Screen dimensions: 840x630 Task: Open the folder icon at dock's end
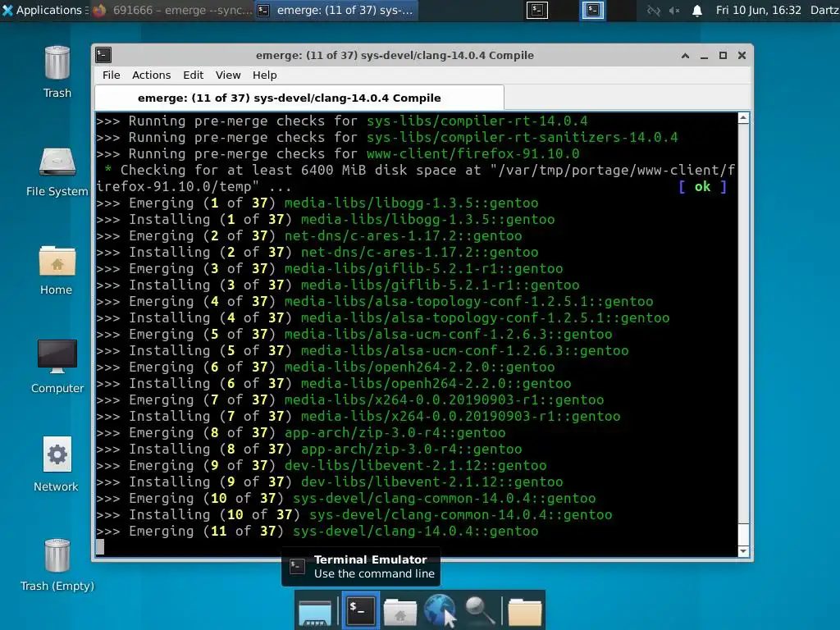pyautogui.click(x=524, y=612)
